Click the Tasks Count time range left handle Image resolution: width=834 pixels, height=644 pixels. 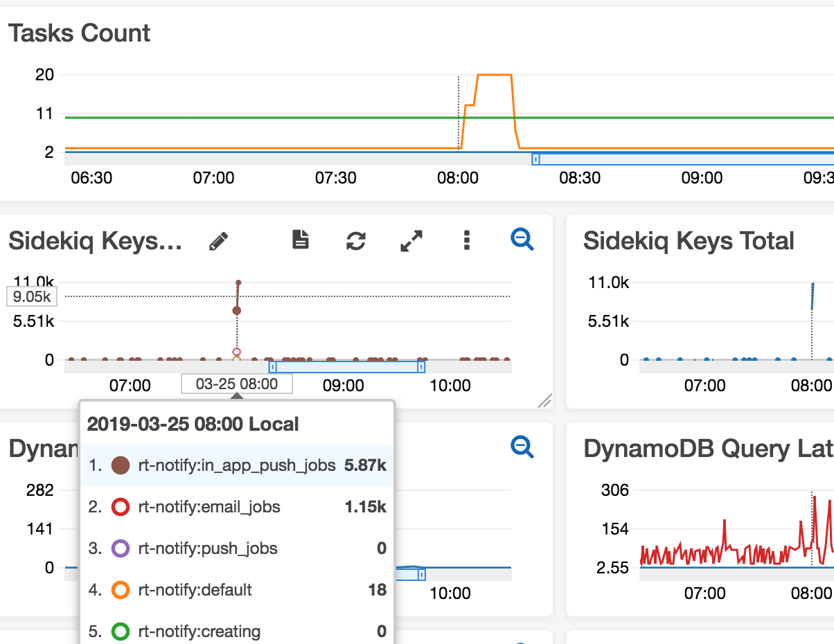(x=535, y=159)
